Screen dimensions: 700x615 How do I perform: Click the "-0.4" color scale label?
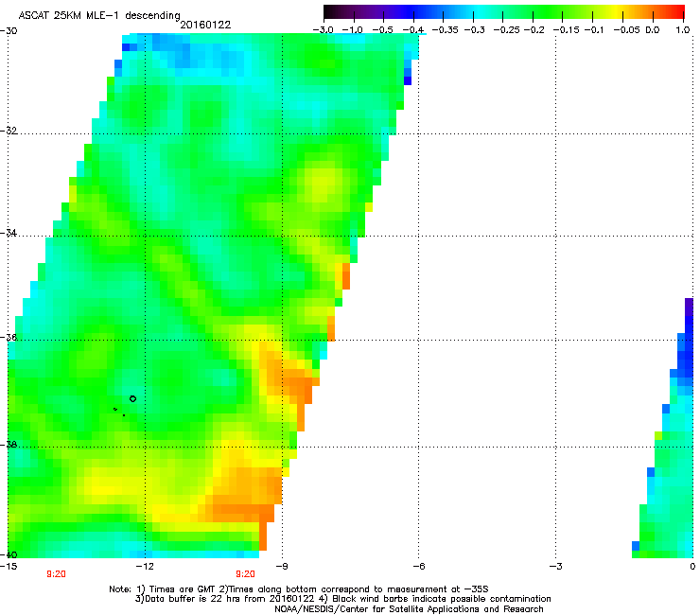(413, 30)
